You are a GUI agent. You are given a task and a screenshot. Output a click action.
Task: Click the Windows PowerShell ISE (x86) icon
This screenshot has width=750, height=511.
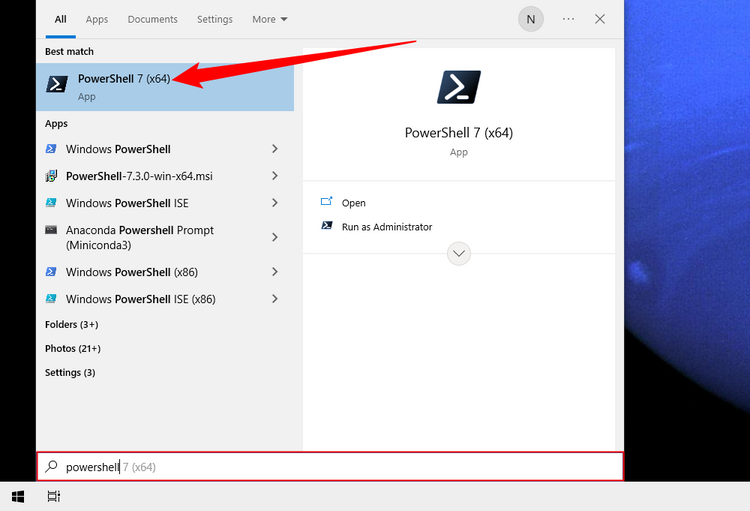click(x=51, y=299)
